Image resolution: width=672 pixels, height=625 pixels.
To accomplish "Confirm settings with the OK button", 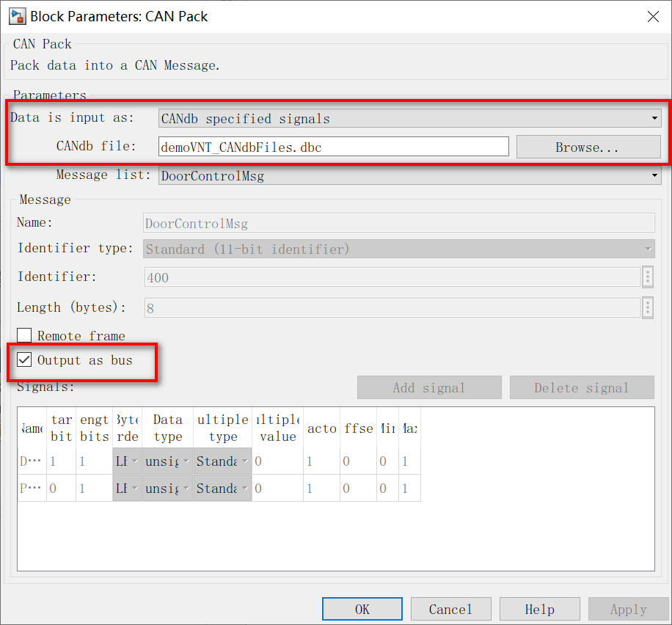I will [x=362, y=608].
